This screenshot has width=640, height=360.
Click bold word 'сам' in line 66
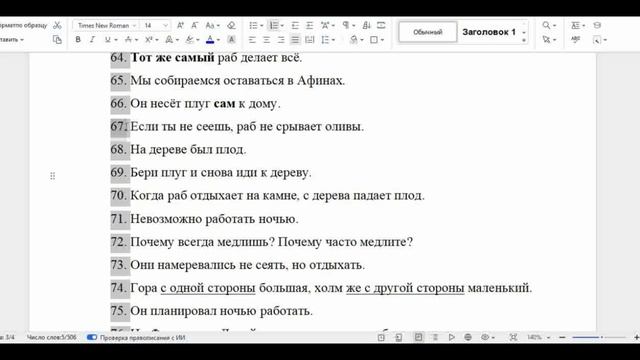[x=224, y=104]
